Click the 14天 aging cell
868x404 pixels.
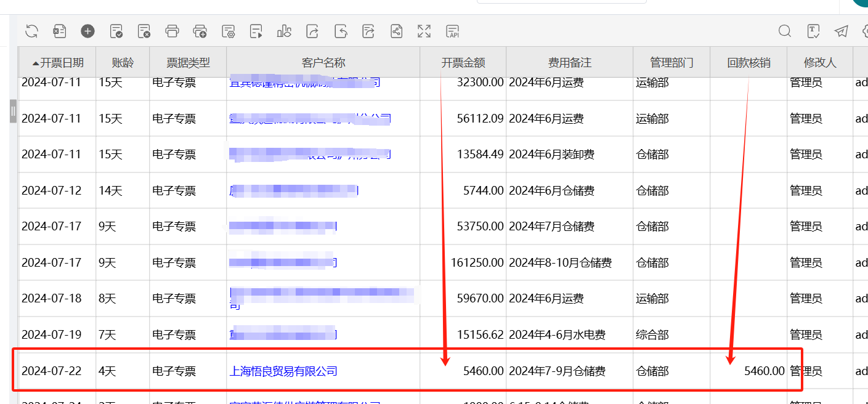tap(110, 191)
